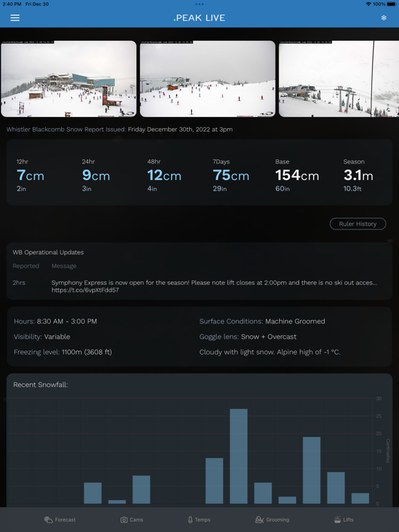Tap the Base 154cm value

pyautogui.click(x=297, y=175)
